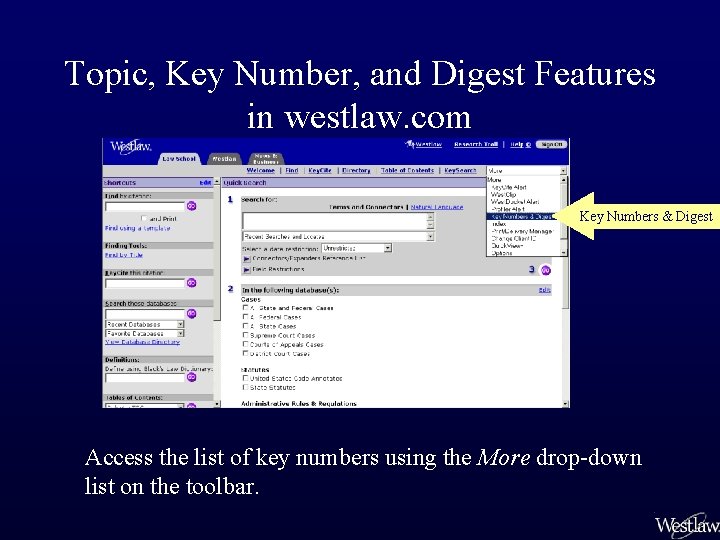Toggle the 'and Print' checkbox
The height and width of the screenshot is (540, 720).
pyautogui.click(x=144, y=219)
